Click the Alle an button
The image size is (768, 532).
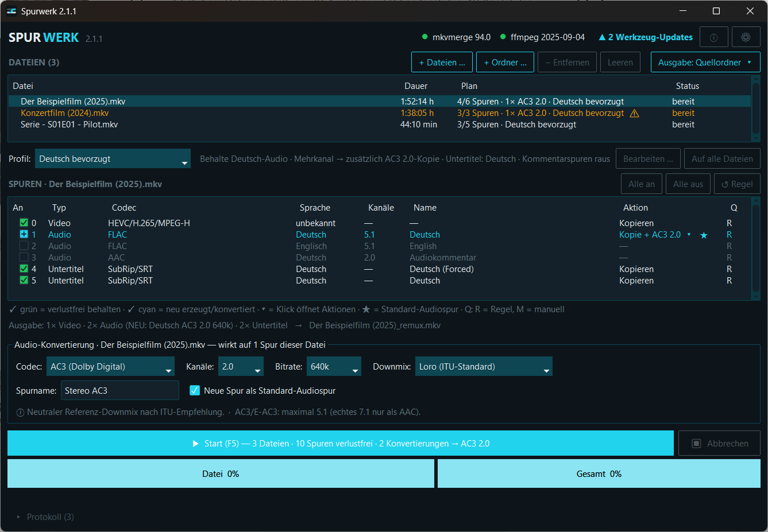click(642, 184)
